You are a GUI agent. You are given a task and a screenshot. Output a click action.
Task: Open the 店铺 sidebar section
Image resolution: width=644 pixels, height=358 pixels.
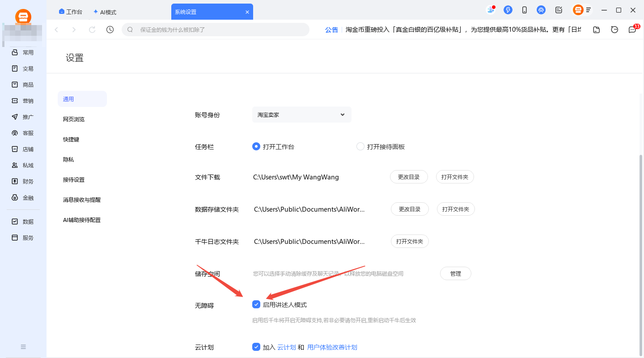pyautogui.click(x=23, y=149)
